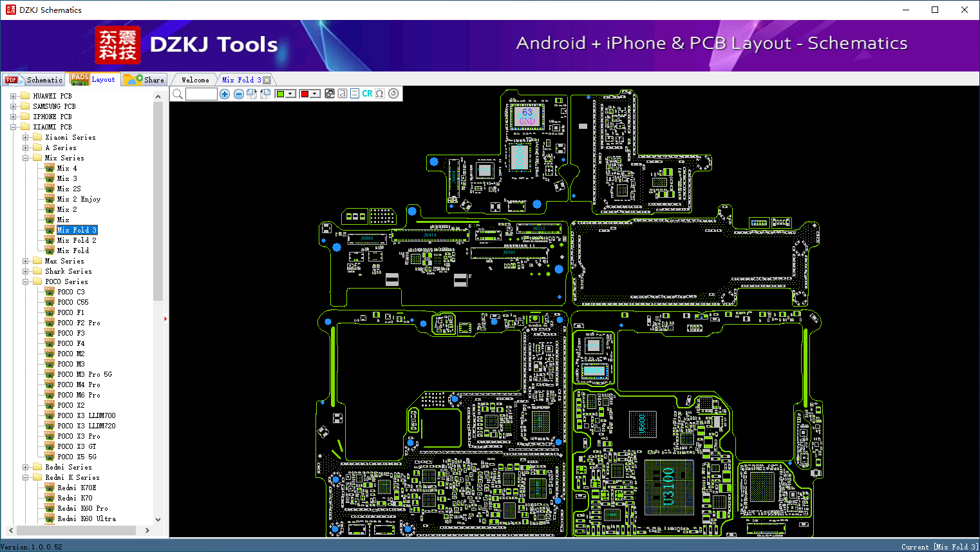Click the Version:1.0.0.52 status bar text
The image size is (980, 552).
(32, 547)
